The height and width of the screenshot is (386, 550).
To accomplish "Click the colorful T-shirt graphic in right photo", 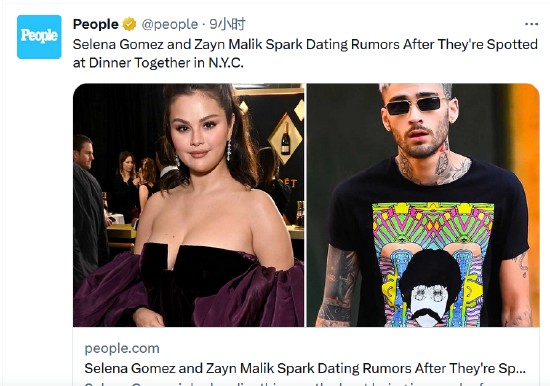I will 432,264.
